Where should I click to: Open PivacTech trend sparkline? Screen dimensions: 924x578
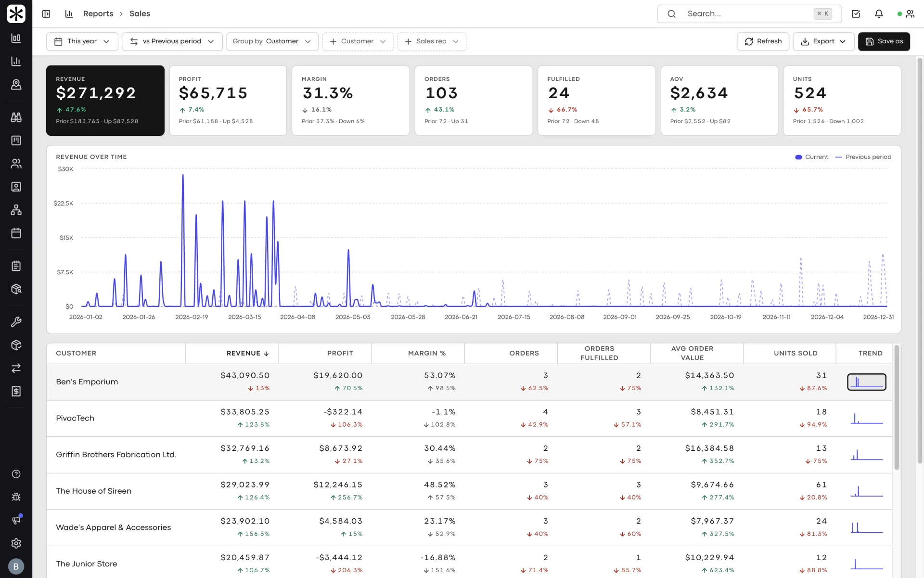click(867, 419)
